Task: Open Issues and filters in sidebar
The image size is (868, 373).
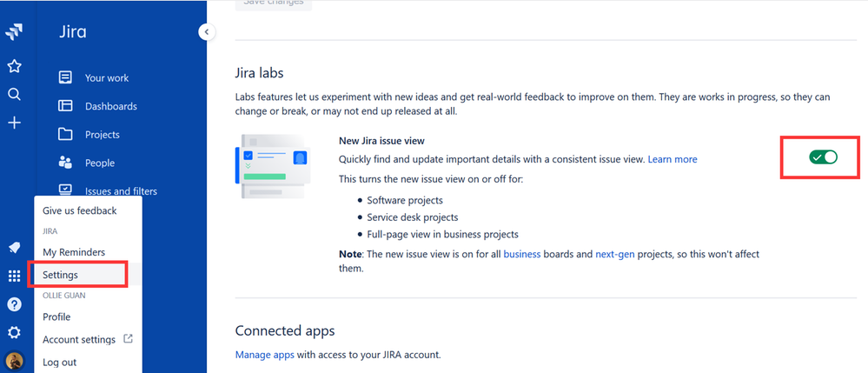Action: (x=121, y=191)
